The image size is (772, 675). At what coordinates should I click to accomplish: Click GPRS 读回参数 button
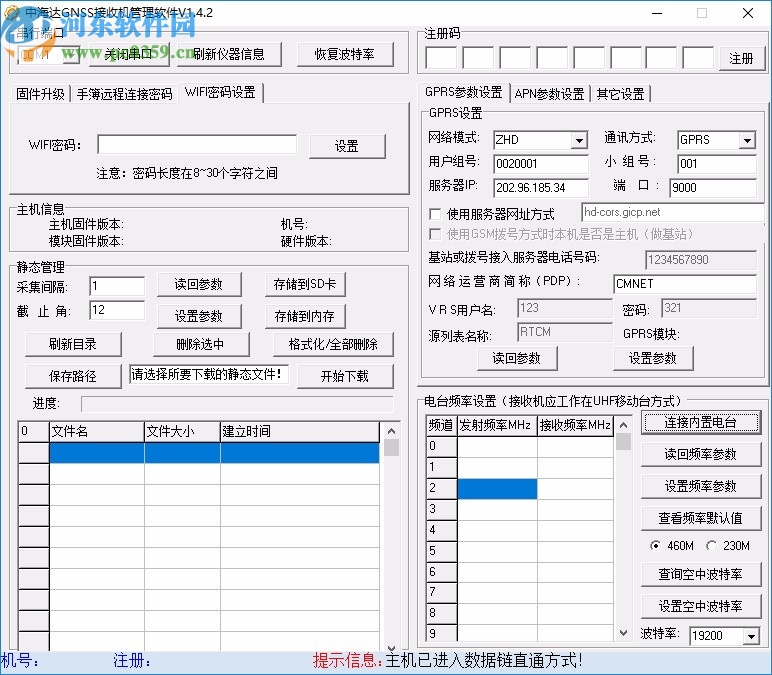point(517,358)
